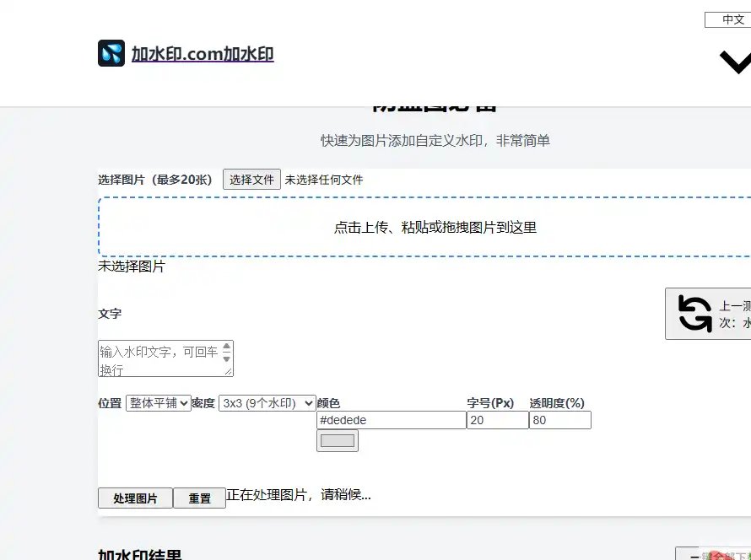751x560 pixels.
Task: Open the 中文 language selector
Action: tap(728, 19)
